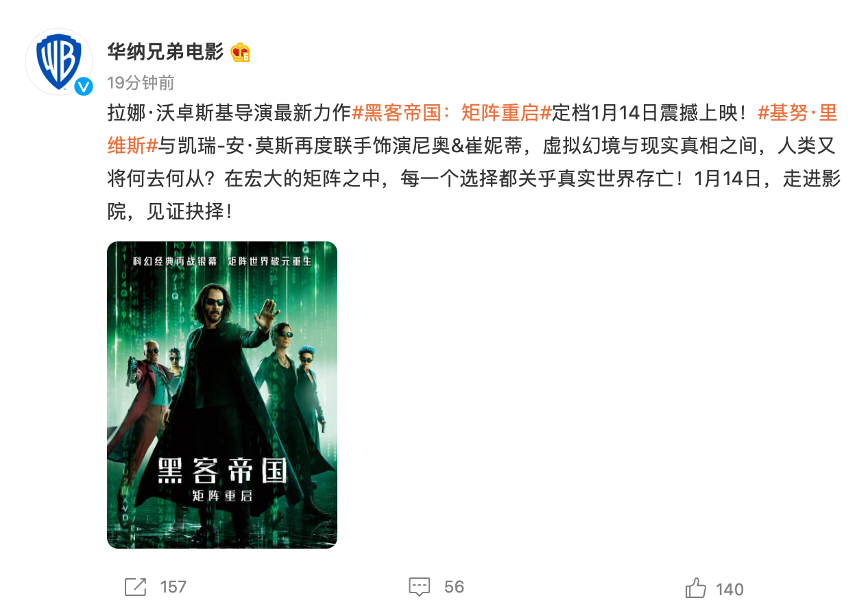Image resolution: width=868 pixels, height=609 pixels.
Task: Open the #黑客帝国：矩阵重启# hashtag
Action: pos(452,112)
